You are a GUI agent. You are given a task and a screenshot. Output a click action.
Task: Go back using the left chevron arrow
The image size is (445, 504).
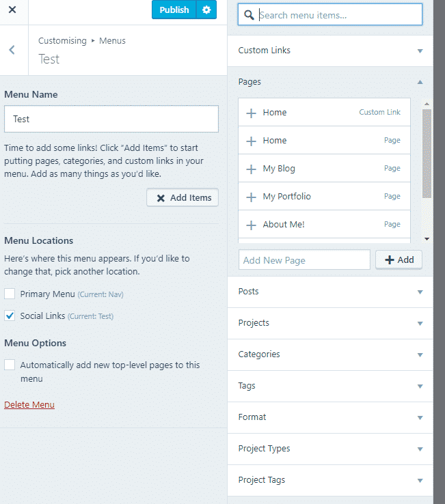12,50
